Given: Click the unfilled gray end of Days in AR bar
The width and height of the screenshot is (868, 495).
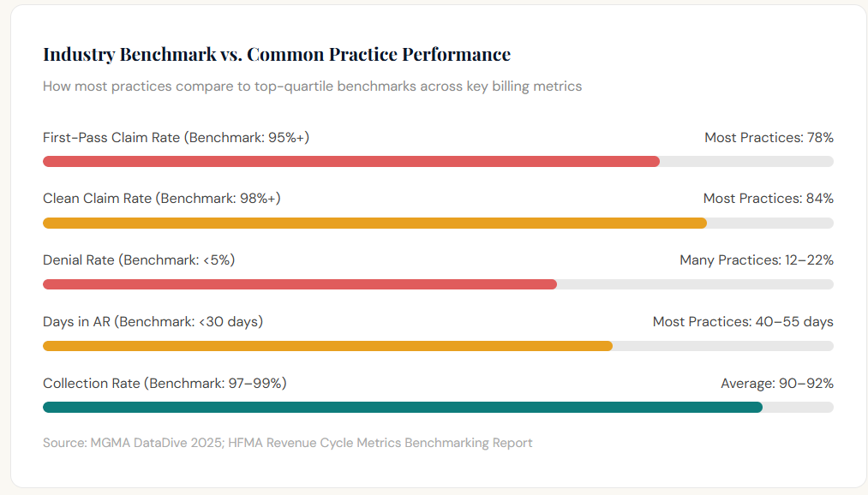Looking at the screenshot, I should pos(722,346).
